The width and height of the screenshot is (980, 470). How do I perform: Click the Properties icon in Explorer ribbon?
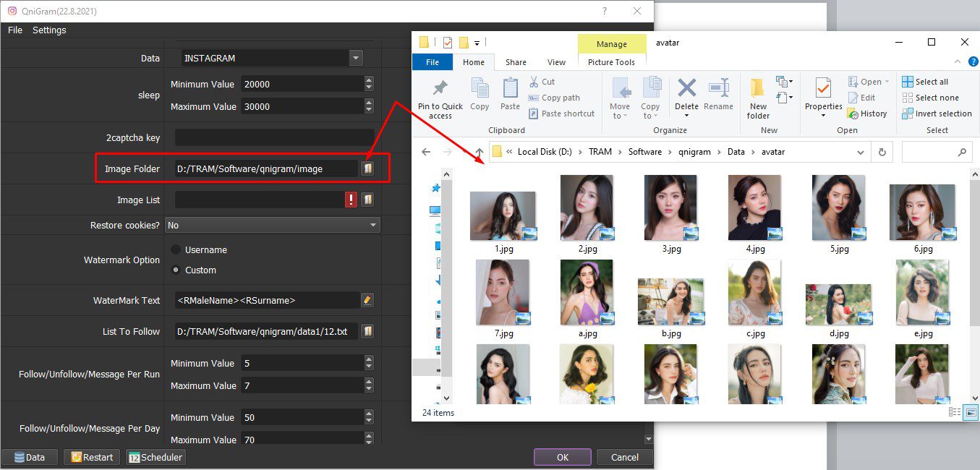coord(824,89)
